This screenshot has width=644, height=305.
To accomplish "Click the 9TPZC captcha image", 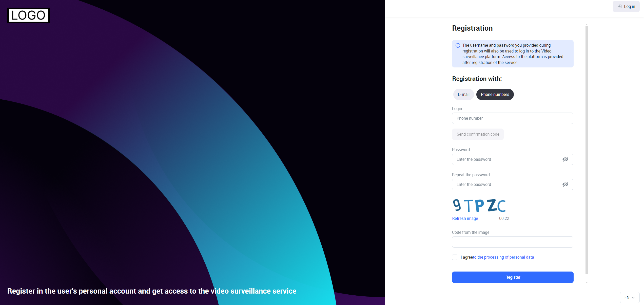I will (x=479, y=205).
